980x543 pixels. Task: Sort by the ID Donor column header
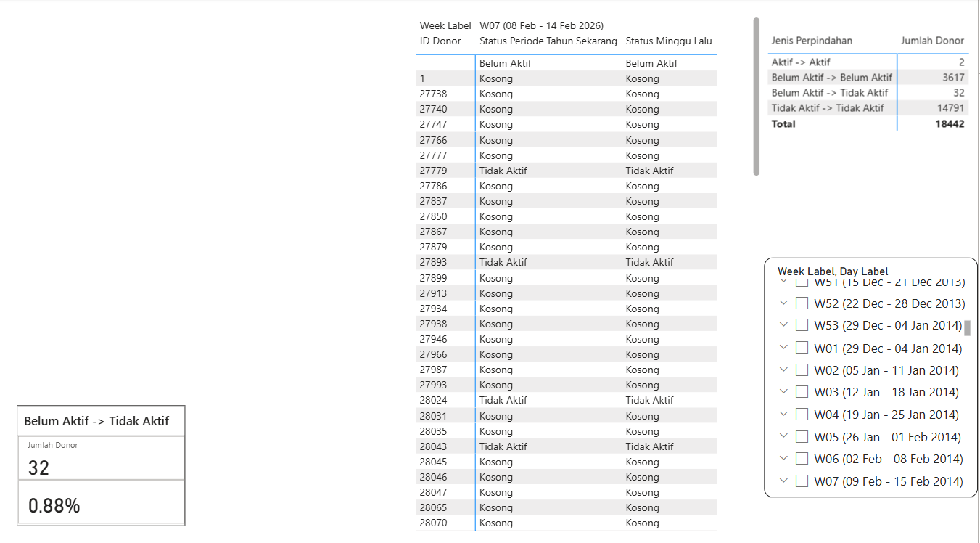[440, 41]
